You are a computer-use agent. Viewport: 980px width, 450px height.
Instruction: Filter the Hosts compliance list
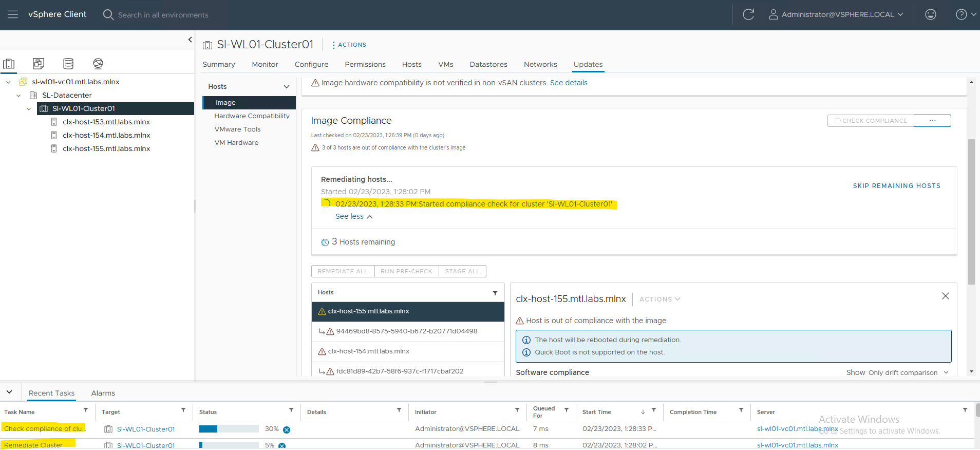click(x=495, y=293)
